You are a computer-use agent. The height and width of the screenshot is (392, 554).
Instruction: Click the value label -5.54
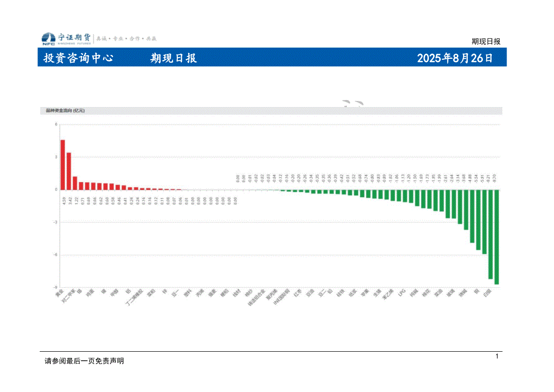tap(476, 178)
